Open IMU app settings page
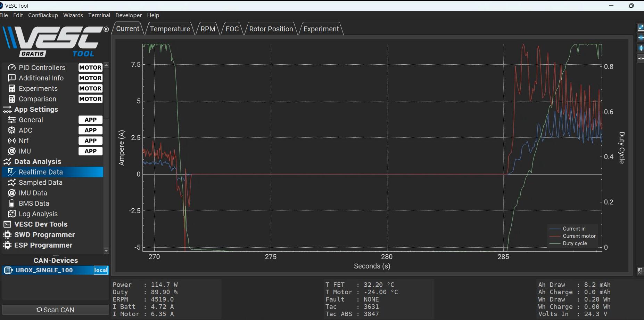644x320 pixels. [53, 151]
